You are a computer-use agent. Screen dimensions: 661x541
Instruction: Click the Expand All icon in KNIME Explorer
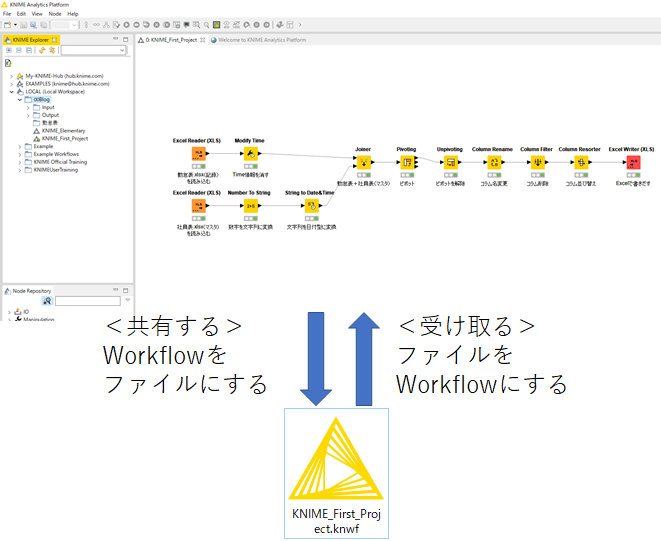[x=8, y=50]
